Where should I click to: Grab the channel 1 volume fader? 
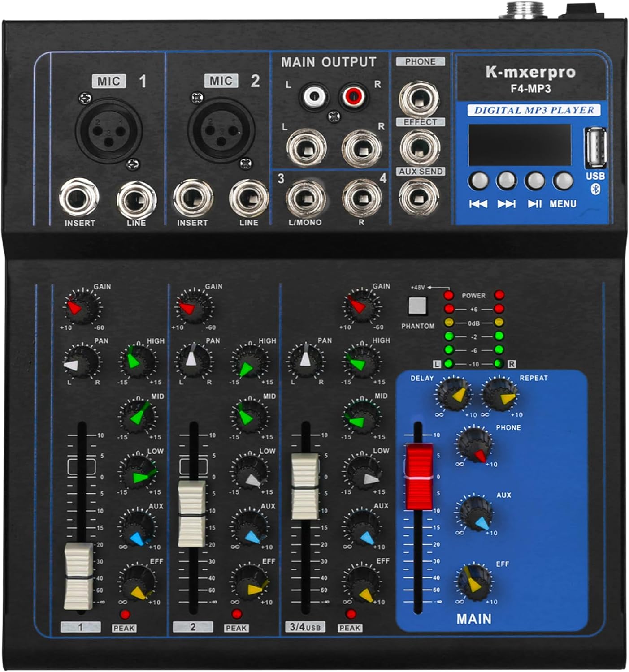[x=79, y=576]
